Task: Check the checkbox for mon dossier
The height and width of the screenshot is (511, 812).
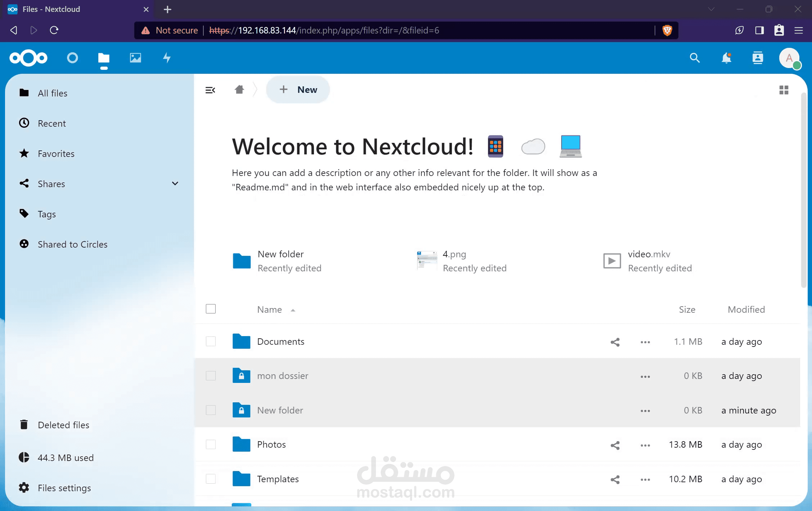Action: click(x=211, y=375)
